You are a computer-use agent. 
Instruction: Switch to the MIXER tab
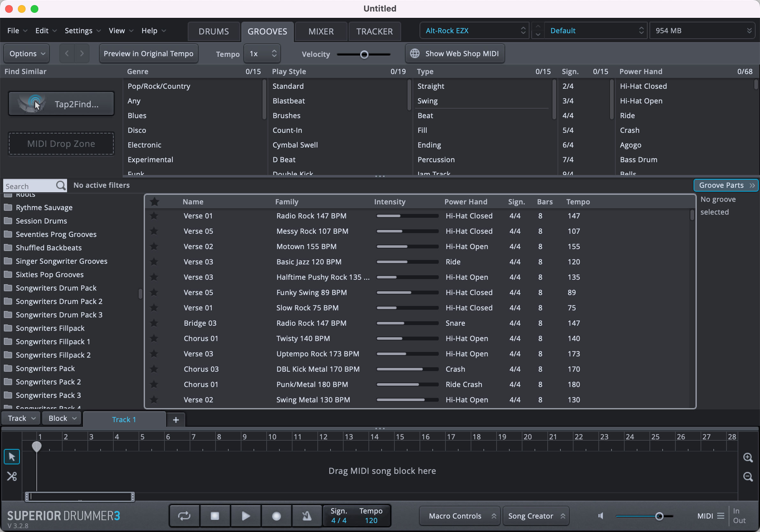321,31
